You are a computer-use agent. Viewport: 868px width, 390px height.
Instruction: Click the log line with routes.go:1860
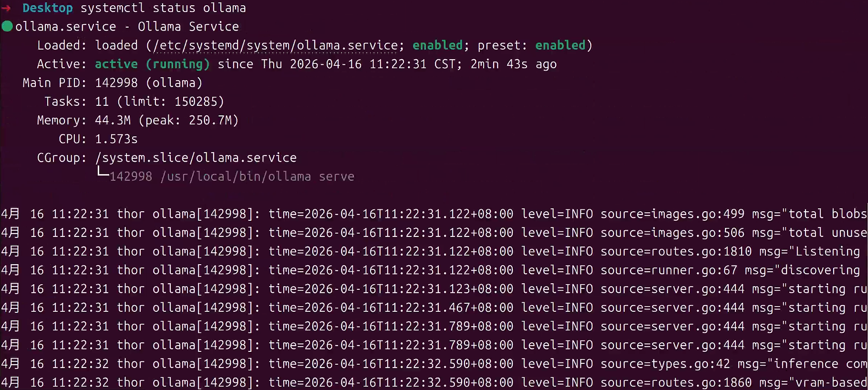[434, 382]
